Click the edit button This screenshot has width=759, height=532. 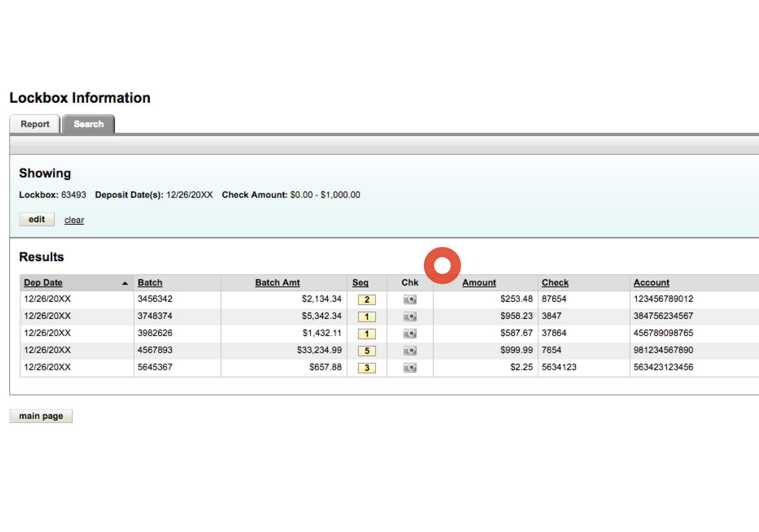pyautogui.click(x=37, y=219)
